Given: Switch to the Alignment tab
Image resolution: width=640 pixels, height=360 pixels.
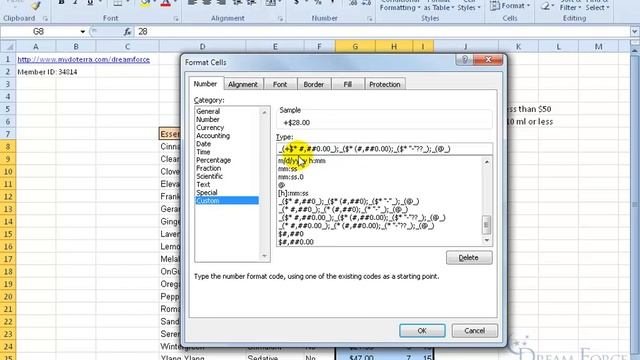Looking at the screenshot, I should 243,84.
